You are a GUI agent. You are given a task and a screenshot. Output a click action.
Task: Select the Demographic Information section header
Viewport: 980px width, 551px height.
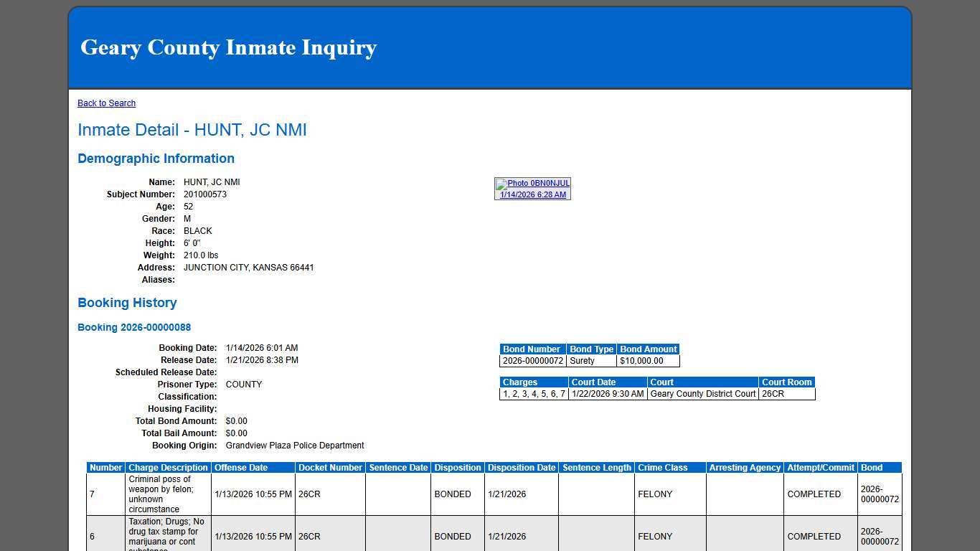pyautogui.click(x=156, y=159)
